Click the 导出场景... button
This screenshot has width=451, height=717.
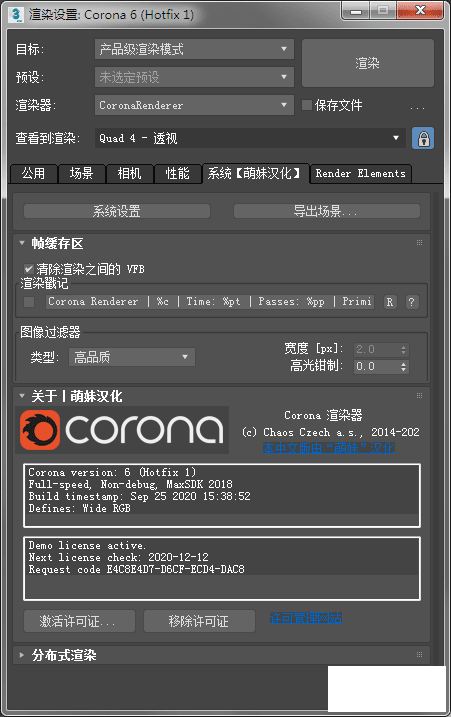click(x=327, y=211)
